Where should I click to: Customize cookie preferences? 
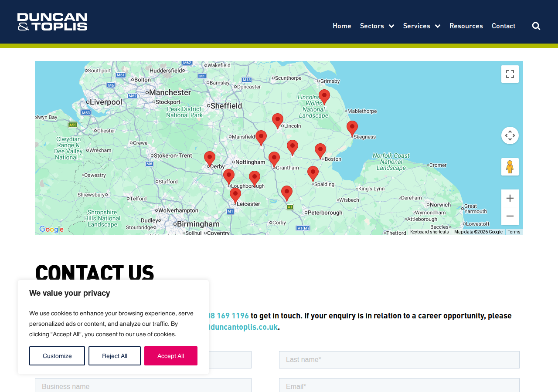tap(57, 356)
